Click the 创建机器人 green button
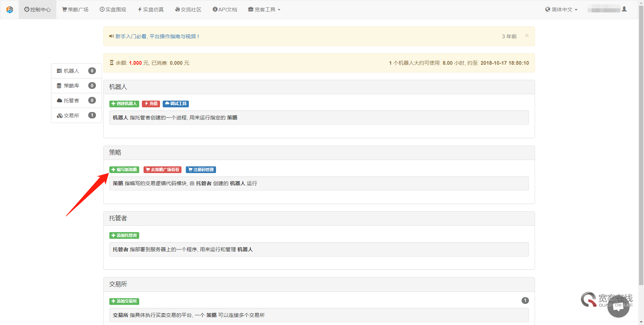This screenshot has height=325, width=644. tap(124, 104)
